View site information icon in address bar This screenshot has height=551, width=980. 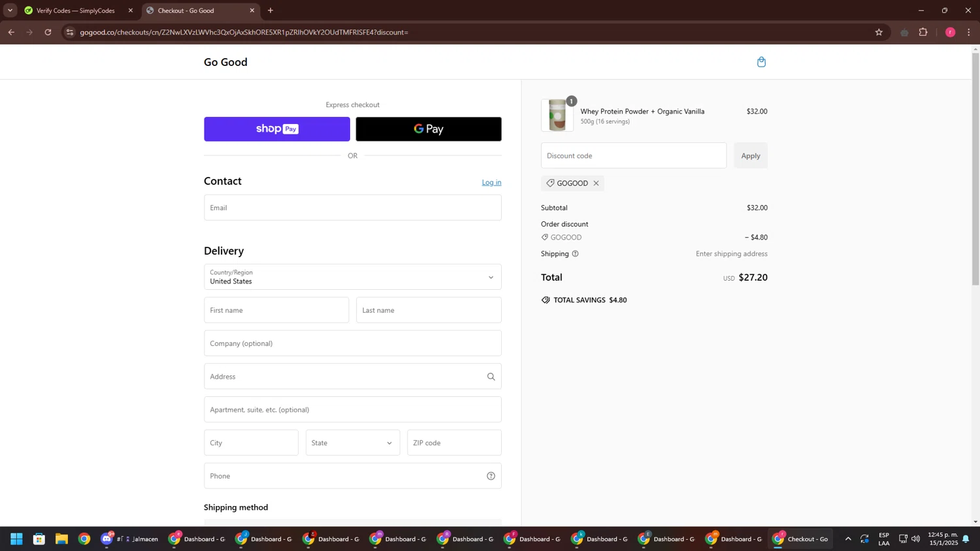tap(70, 32)
